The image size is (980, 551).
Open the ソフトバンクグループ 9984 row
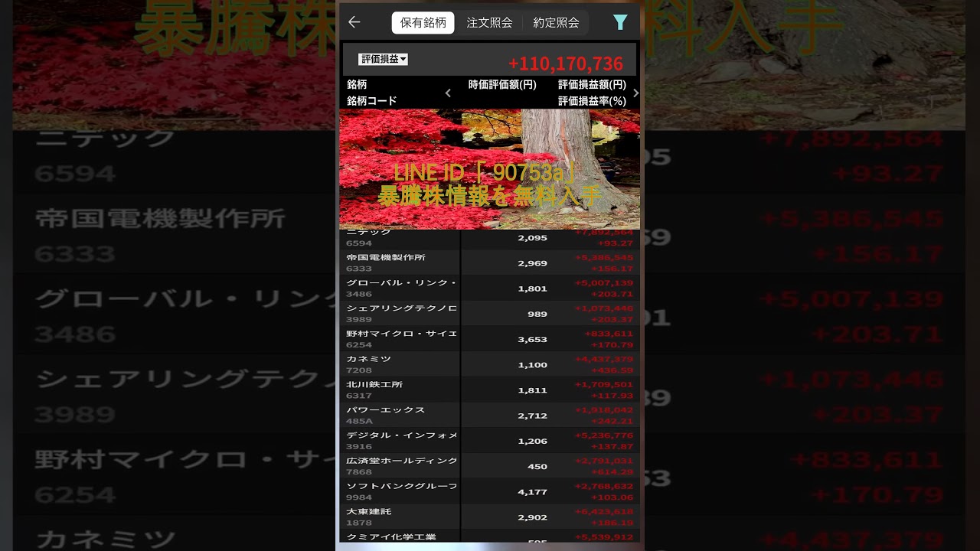(x=490, y=491)
